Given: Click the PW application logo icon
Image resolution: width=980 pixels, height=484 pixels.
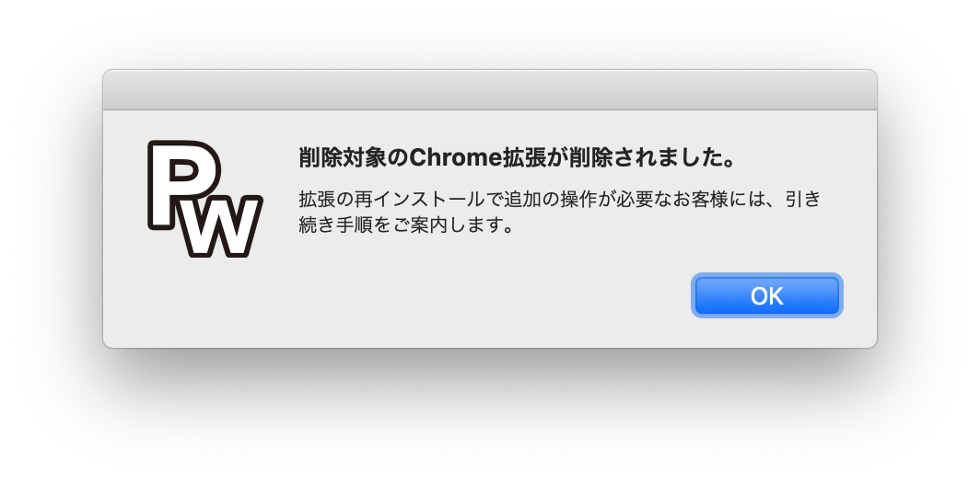Looking at the screenshot, I should tap(205, 200).
